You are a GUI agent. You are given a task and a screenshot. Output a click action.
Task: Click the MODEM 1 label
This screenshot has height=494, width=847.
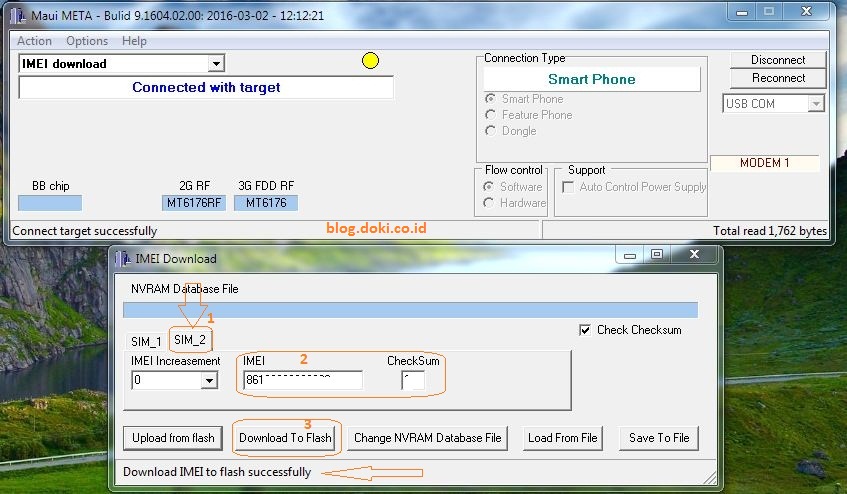pos(764,163)
